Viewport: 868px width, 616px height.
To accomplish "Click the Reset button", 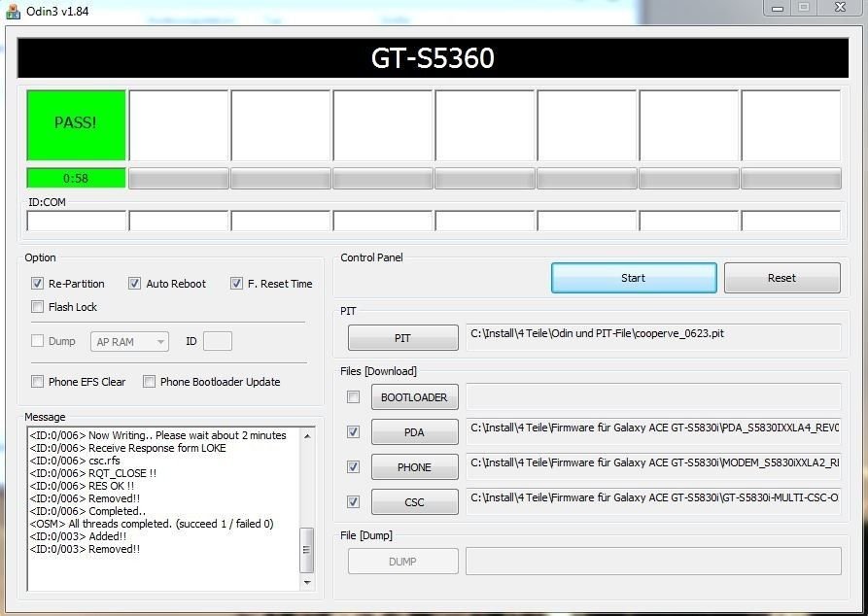I will (x=781, y=278).
